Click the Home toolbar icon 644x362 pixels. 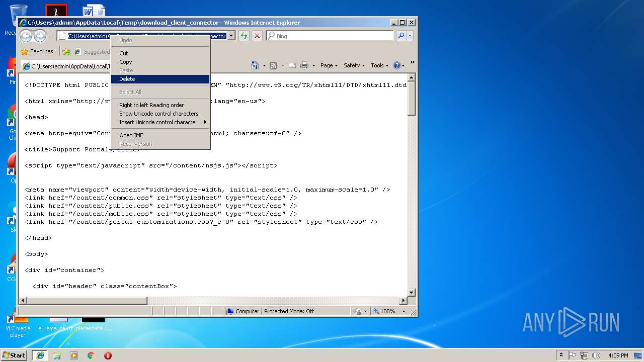tap(255, 65)
